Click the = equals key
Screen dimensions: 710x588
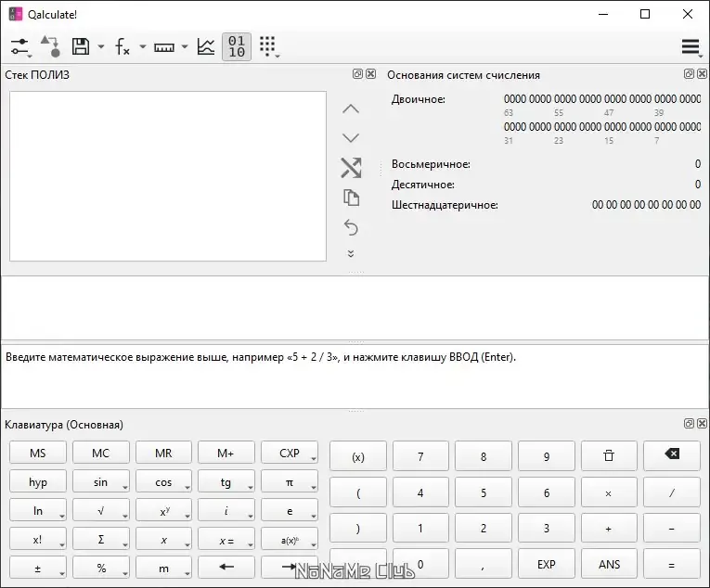672,564
